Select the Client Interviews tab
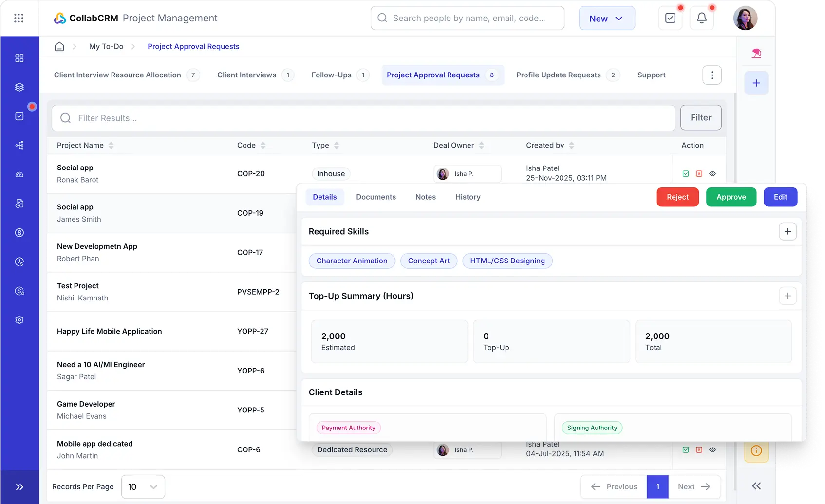The height and width of the screenshot is (504, 825). (246, 75)
